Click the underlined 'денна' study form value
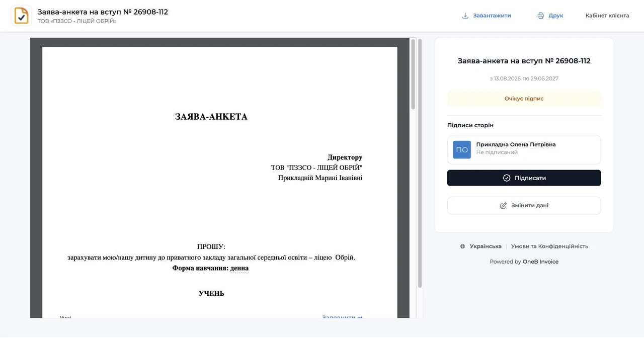The width and height of the screenshot is (644, 338). 239,269
